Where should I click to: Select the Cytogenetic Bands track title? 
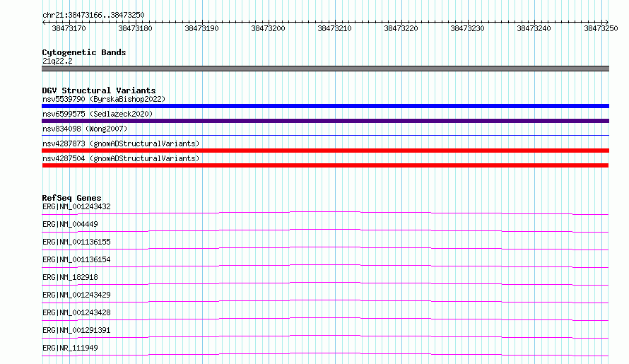[84, 52]
